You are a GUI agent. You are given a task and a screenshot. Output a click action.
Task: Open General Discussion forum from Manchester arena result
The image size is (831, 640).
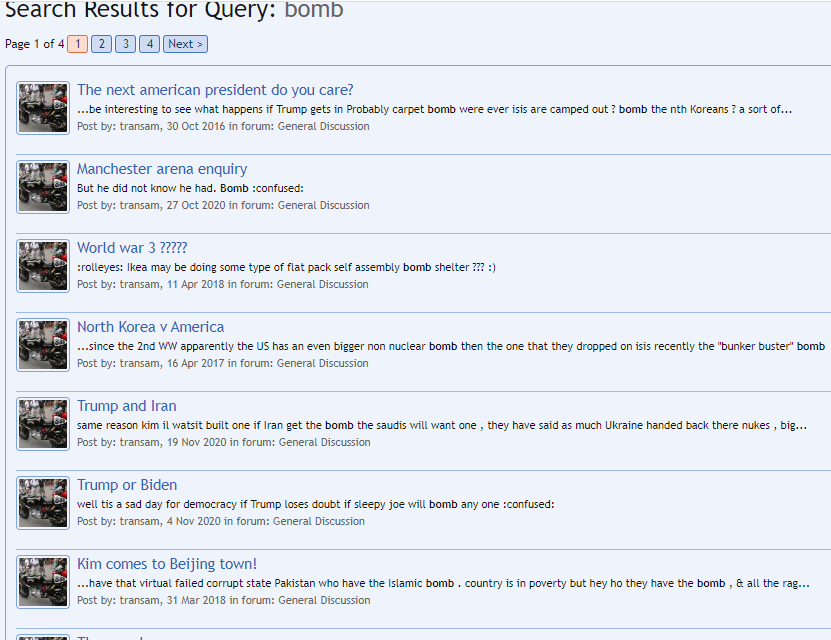pos(323,205)
